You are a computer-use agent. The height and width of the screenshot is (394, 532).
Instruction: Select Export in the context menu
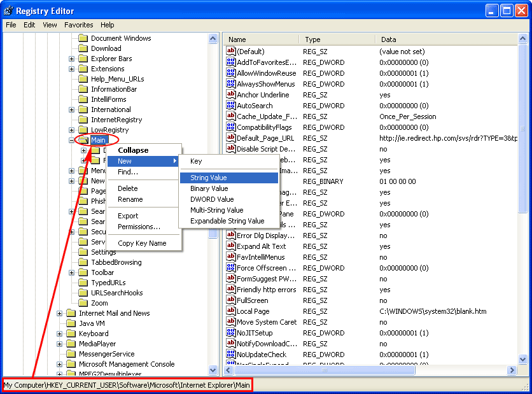(x=144, y=216)
